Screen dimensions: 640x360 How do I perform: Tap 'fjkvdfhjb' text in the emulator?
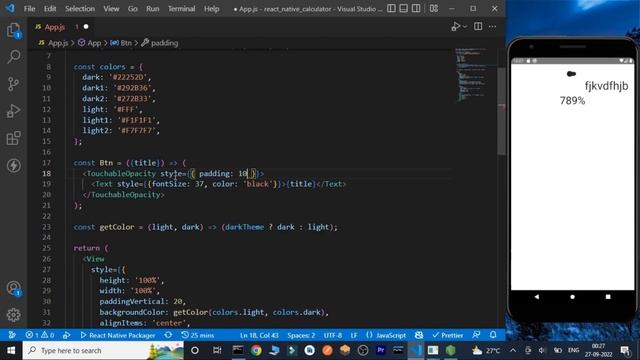[607, 86]
